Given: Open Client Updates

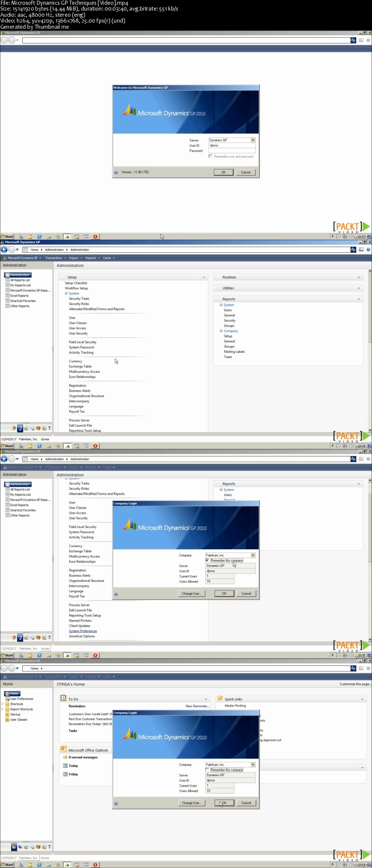Looking at the screenshot, I should click(80, 626).
